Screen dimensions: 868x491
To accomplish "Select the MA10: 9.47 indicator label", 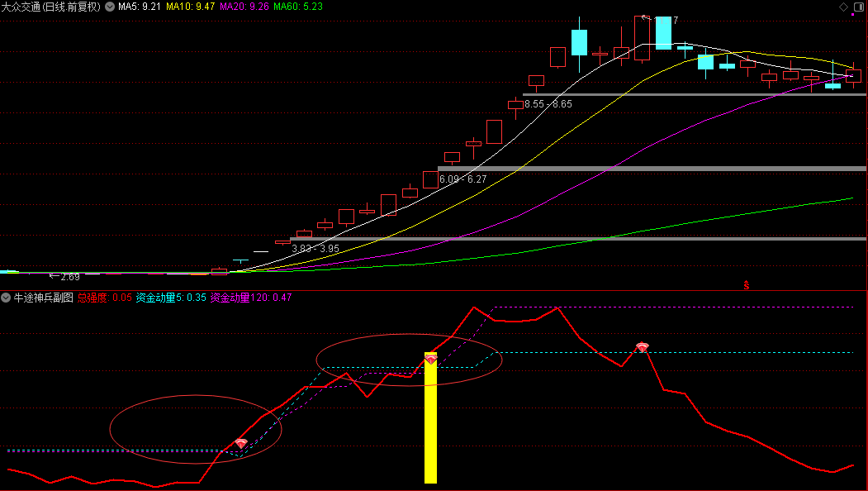I will pyautogui.click(x=191, y=7).
